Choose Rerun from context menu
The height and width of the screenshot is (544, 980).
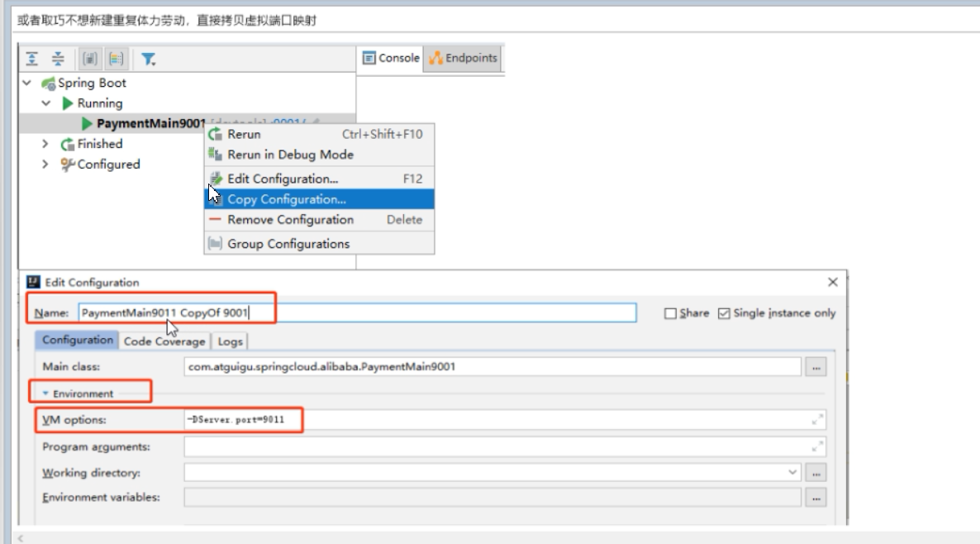(319, 134)
